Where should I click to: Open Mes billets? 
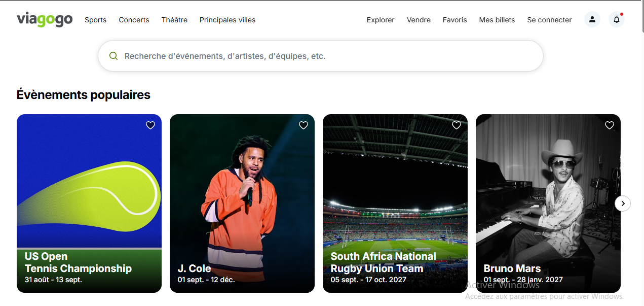tap(497, 20)
